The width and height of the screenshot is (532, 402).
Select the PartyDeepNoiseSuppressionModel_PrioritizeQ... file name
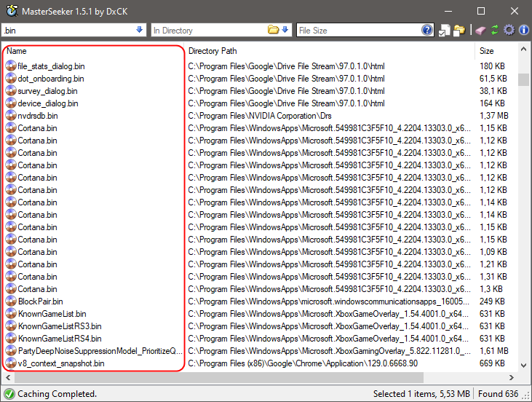pos(100,351)
